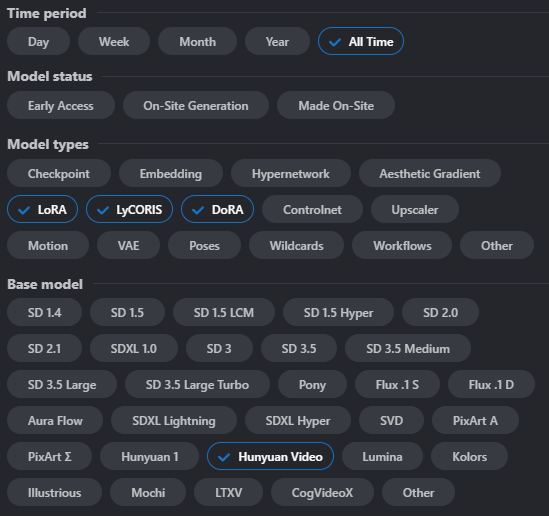Select the CogVideoX base model

322,492
